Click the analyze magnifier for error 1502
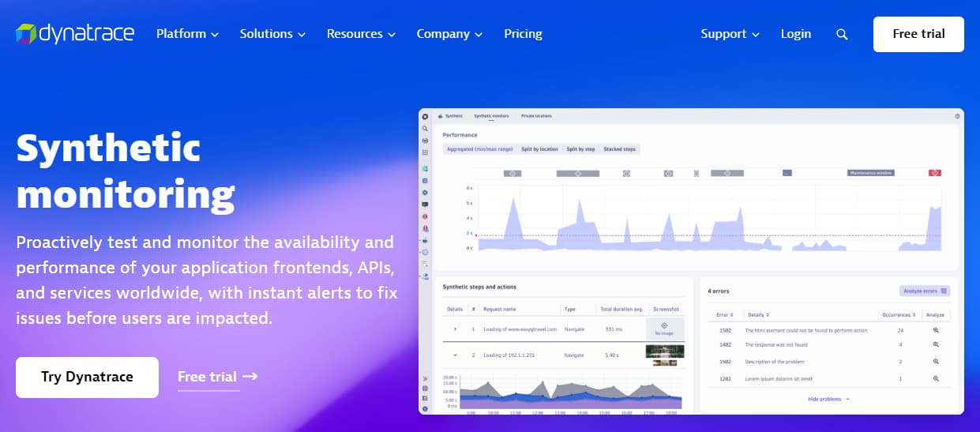This screenshot has height=432, width=980. point(936,330)
